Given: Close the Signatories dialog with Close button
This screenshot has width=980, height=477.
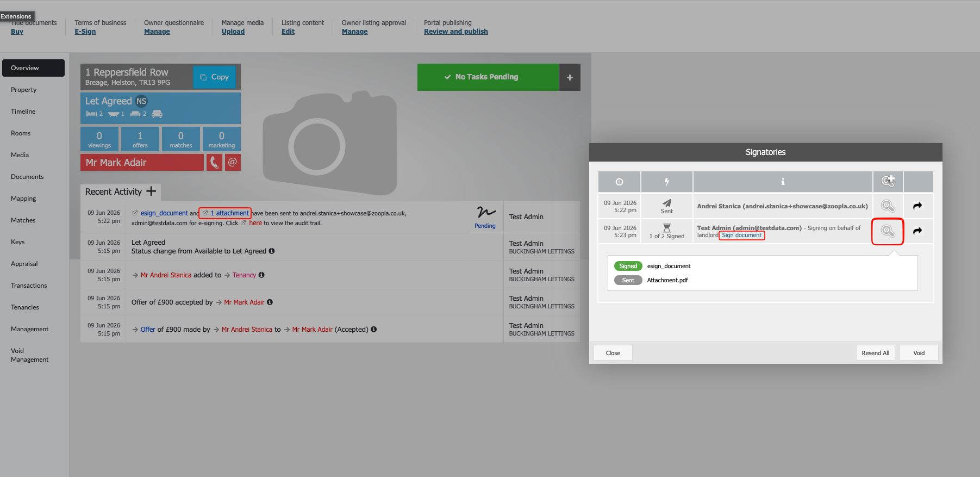Looking at the screenshot, I should coord(613,353).
